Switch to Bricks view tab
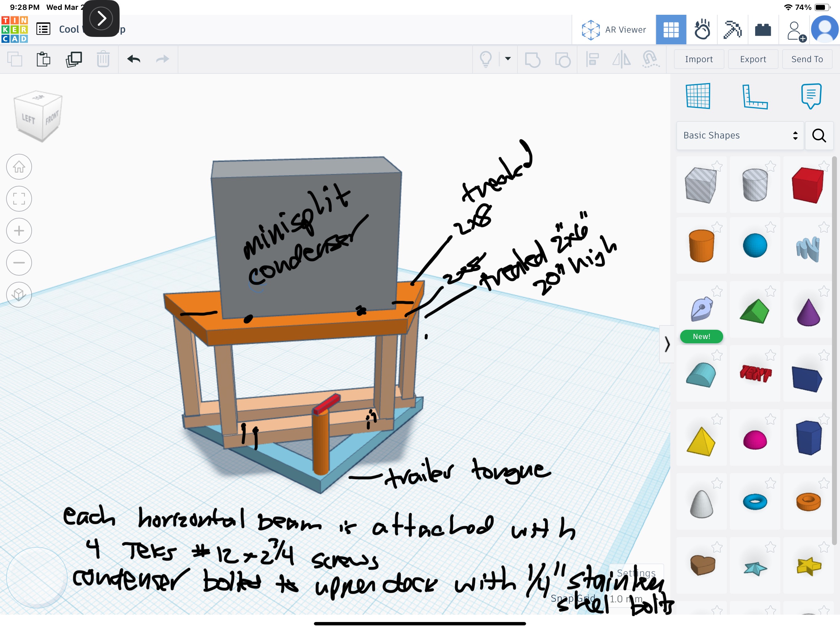This screenshot has width=840, height=630. pyautogui.click(x=763, y=30)
